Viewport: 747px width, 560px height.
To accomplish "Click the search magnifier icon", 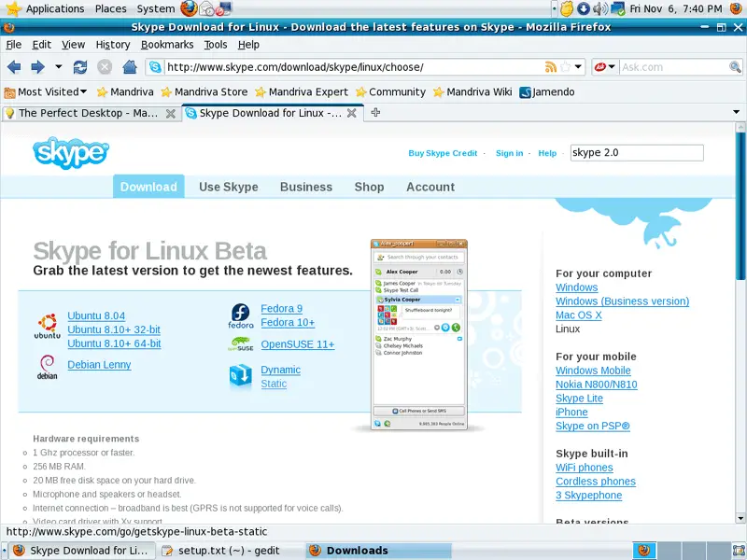I will (735, 67).
